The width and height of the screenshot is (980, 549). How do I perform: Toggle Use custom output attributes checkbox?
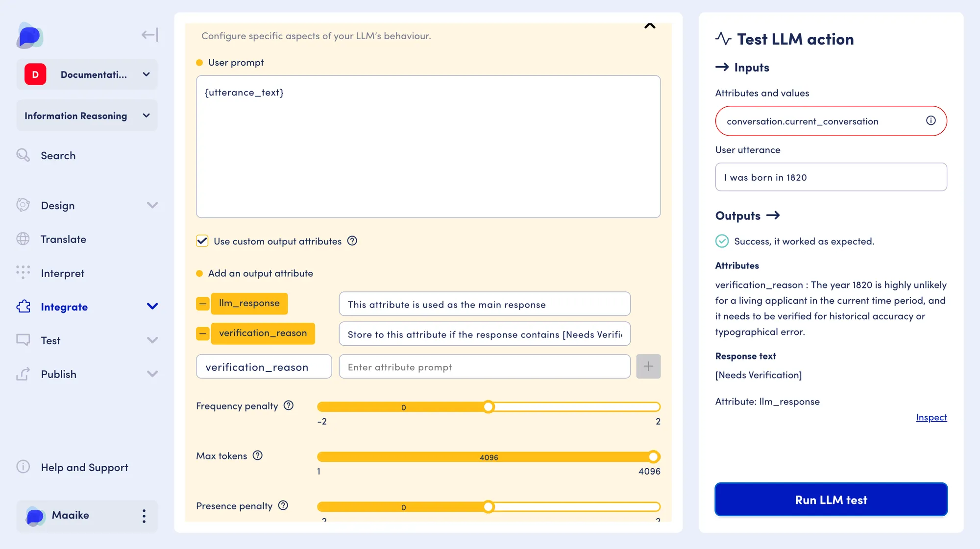click(202, 241)
